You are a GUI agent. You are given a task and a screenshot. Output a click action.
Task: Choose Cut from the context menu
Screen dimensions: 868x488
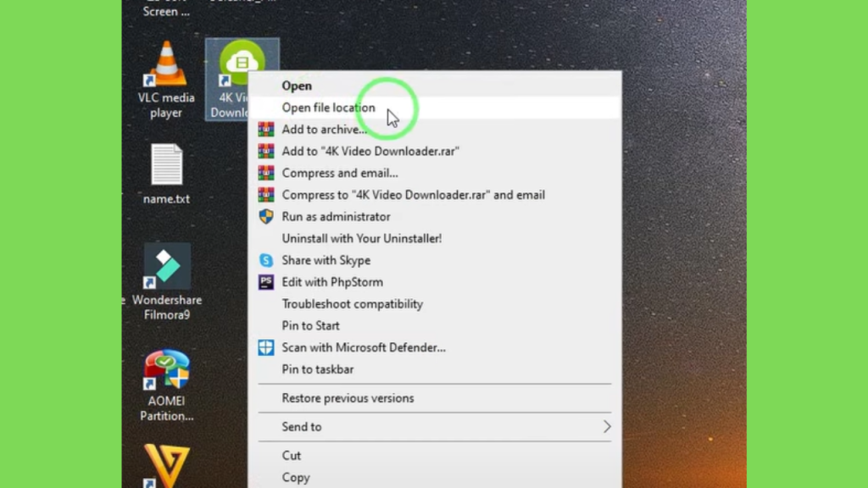435,455
